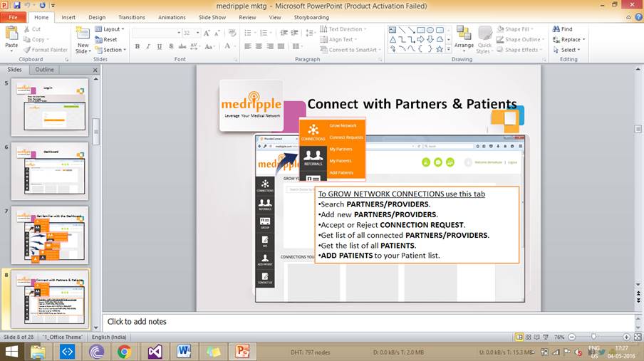Click the Replace button in Editing group
Viewport: 644px width, 361px height.
[568, 40]
